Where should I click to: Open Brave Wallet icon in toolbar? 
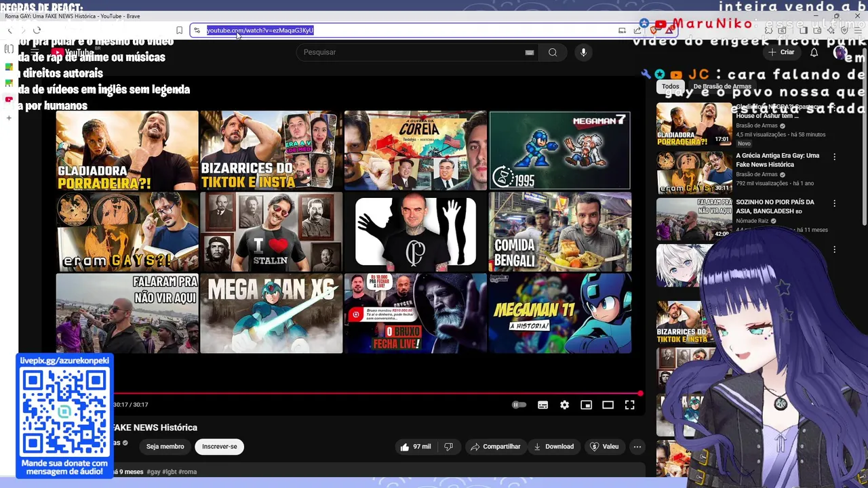[x=817, y=30]
